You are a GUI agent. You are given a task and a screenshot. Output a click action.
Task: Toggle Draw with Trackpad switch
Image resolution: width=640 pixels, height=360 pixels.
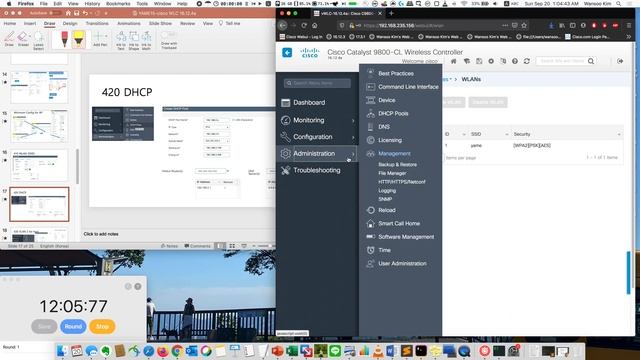(x=169, y=35)
